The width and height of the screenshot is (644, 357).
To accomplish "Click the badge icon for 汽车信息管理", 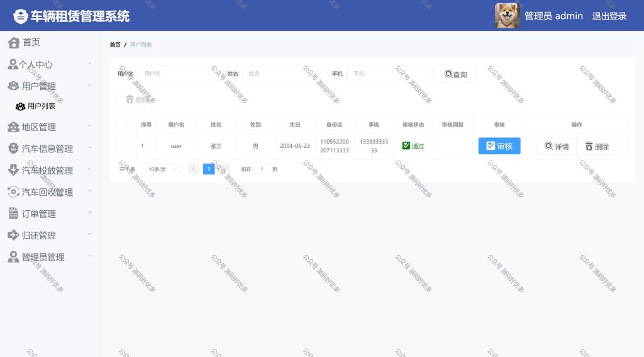I will pyautogui.click(x=14, y=149).
